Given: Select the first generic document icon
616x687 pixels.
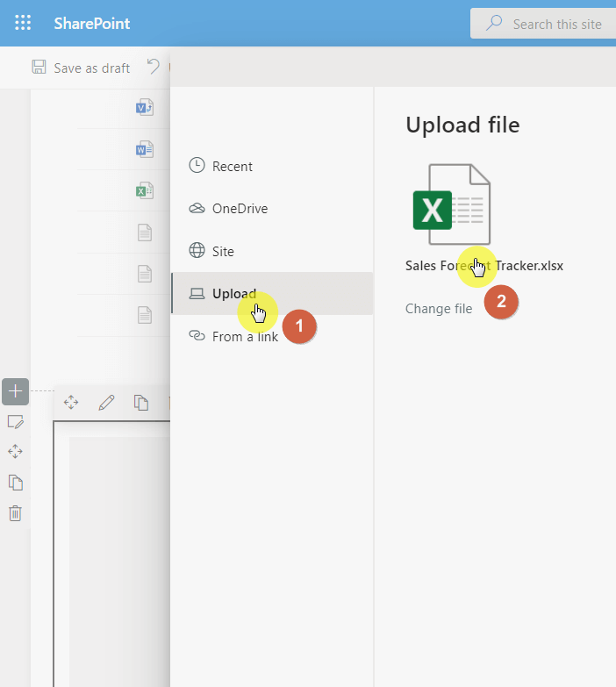Looking at the screenshot, I should coord(145,233).
